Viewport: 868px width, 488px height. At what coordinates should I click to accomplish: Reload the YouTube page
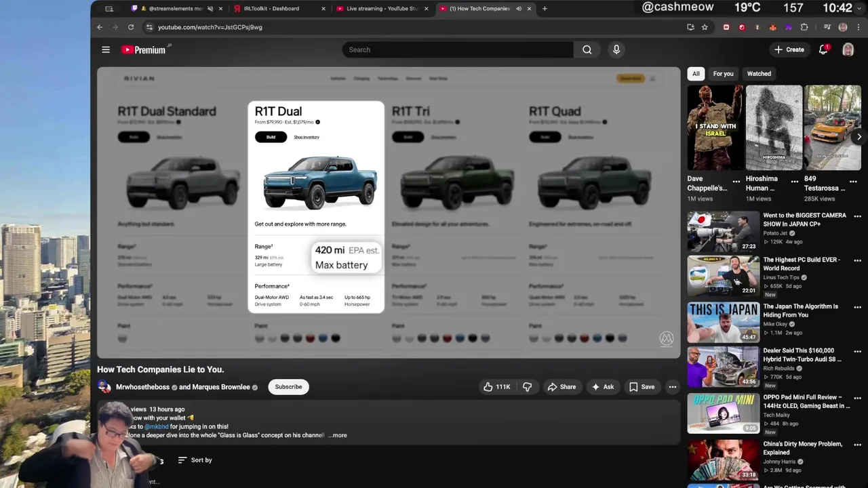coord(131,27)
